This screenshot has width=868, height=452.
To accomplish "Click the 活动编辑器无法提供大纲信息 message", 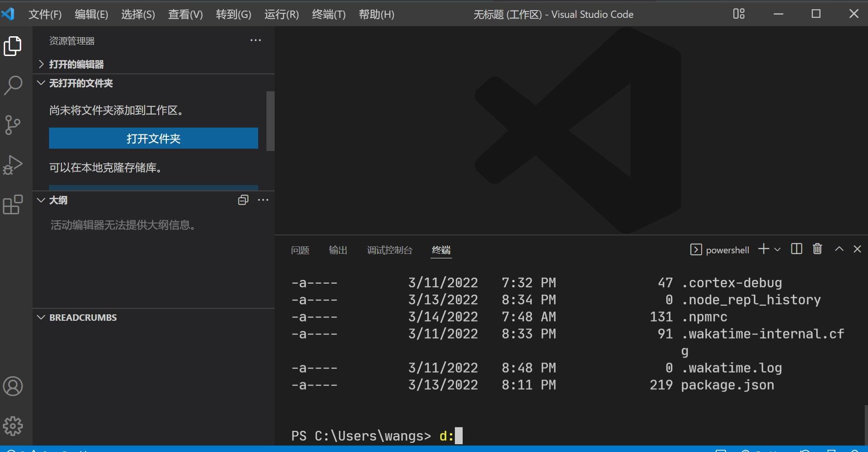I will 123,225.
